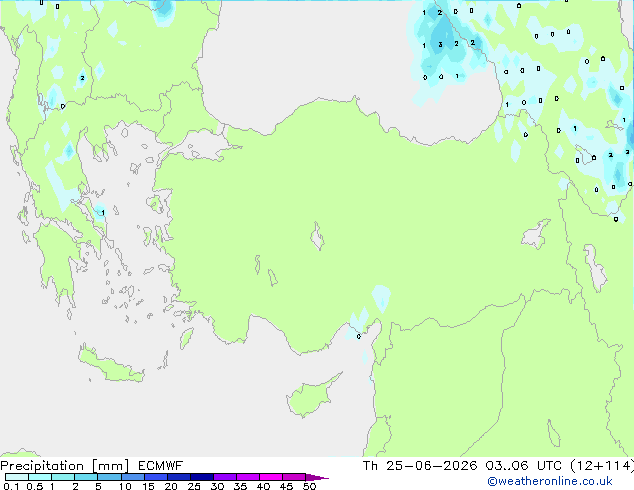The height and width of the screenshot is (490, 634).
Task: Select the 45 mm legend color swatch
Action: pos(294,477)
